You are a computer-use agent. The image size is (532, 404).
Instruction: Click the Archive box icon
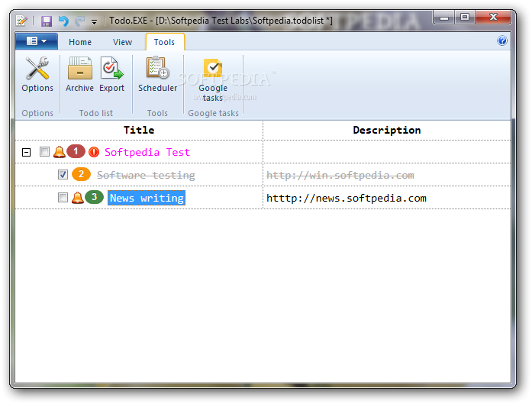pos(79,68)
